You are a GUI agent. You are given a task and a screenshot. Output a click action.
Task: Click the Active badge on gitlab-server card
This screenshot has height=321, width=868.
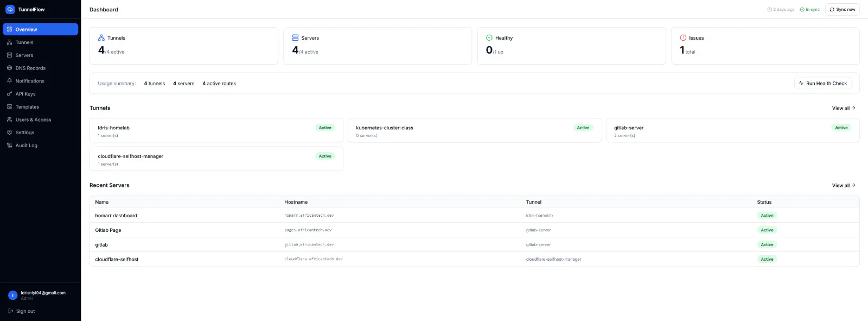tap(841, 128)
